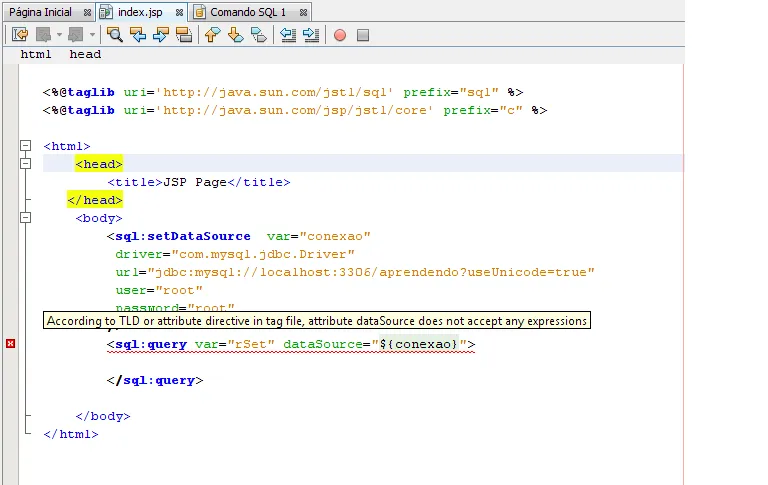This screenshot has width=768, height=485.
Task: Toggle a bookmark on the current line
Action: pos(258,35)
